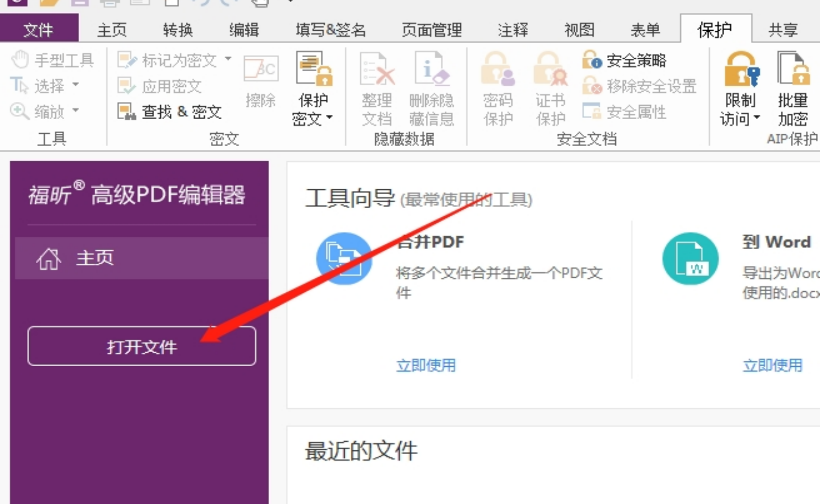Viewport: 820px width, 504px height.
Task: Click the 合并PDF title text
Action: 430,242
